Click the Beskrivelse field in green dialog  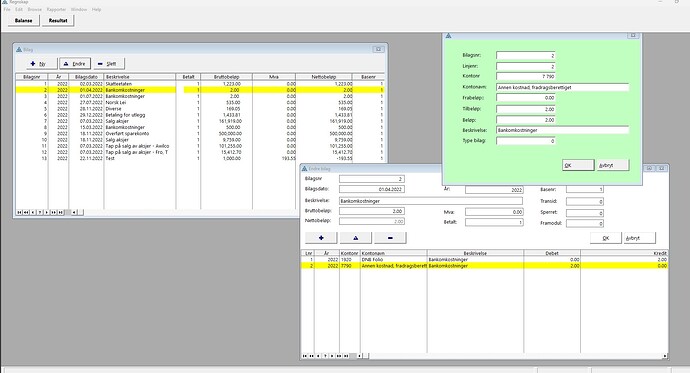click(x=562, y=130)
